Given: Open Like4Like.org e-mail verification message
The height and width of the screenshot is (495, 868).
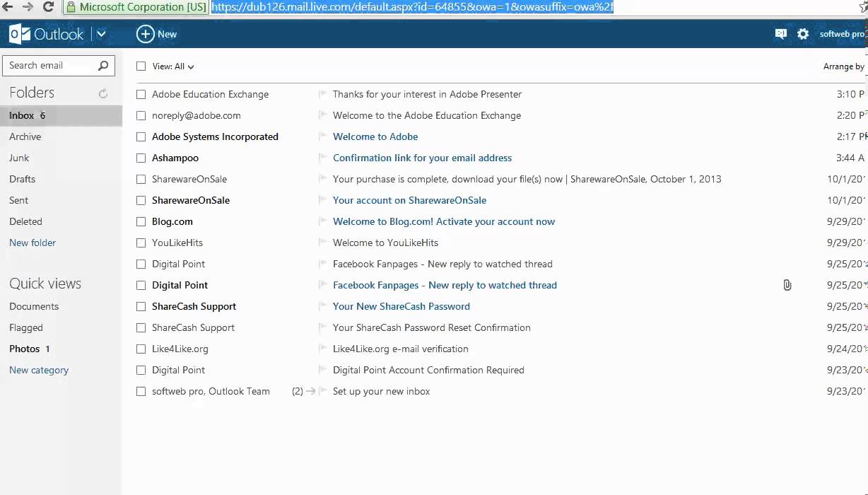Looking at the screenshot, I should click(401, 349).
